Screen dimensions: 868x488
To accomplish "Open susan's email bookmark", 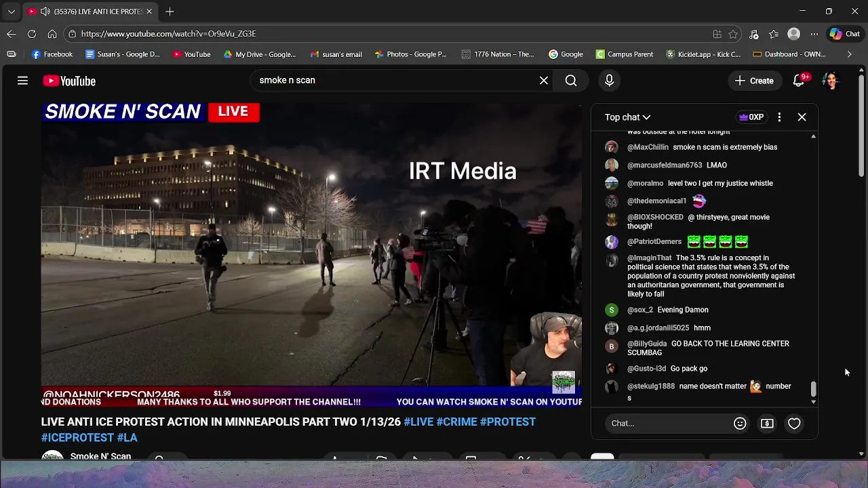I will [x=336, y=54].
